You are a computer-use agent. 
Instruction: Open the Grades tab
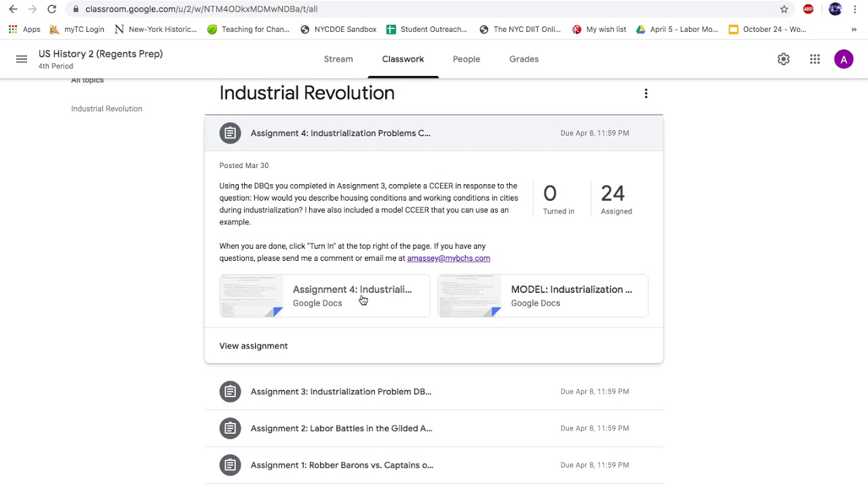(x=524, y=59)
